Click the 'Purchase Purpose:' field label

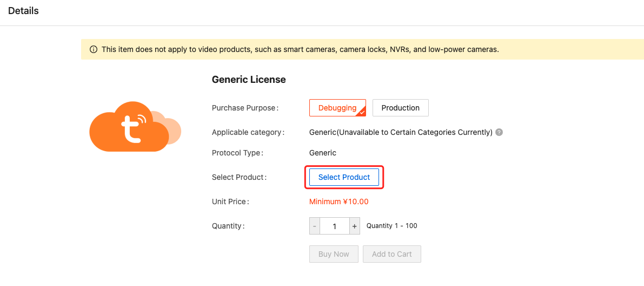coord(245,108)
